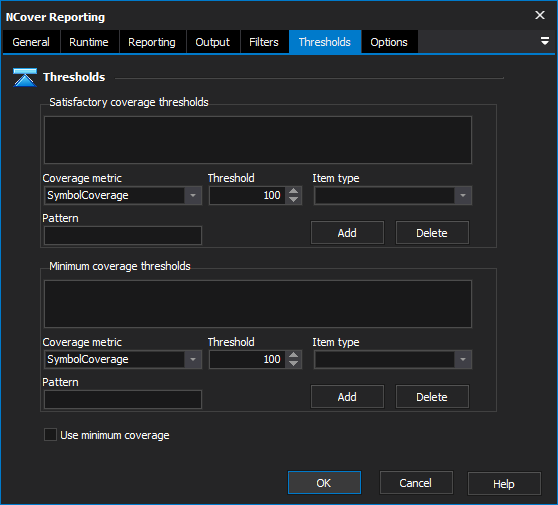
Task: Expand minimum Item type dropdown
Action: coord(463,359)
